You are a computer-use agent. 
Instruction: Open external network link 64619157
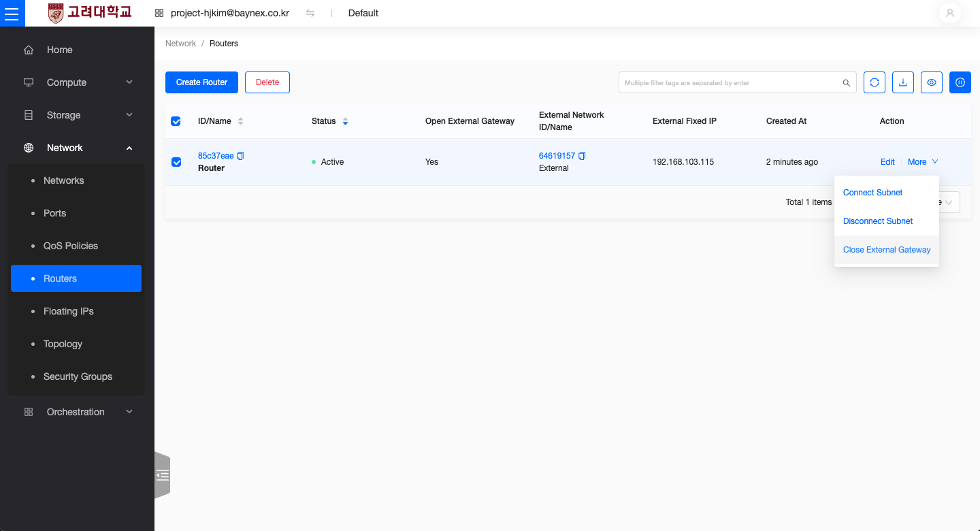click(557, 156)
